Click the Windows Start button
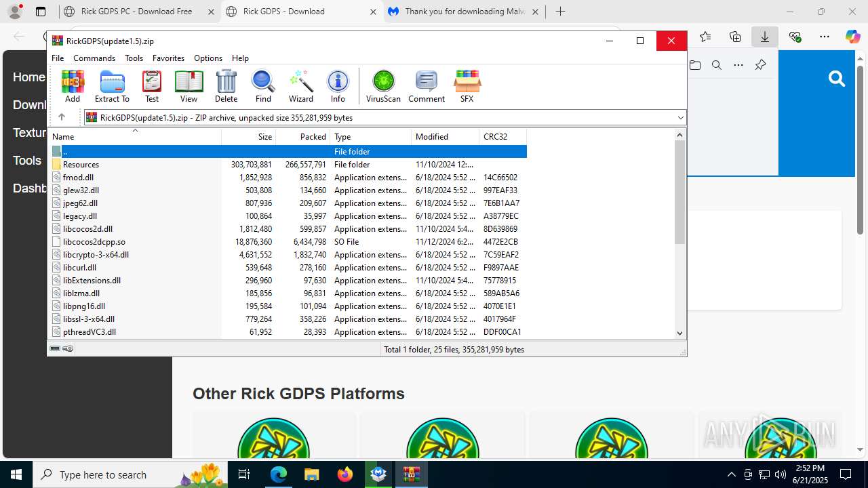Image resolution: width=868 pixels, height=488 pixels. pyautogui.click(x=16, y=474)
